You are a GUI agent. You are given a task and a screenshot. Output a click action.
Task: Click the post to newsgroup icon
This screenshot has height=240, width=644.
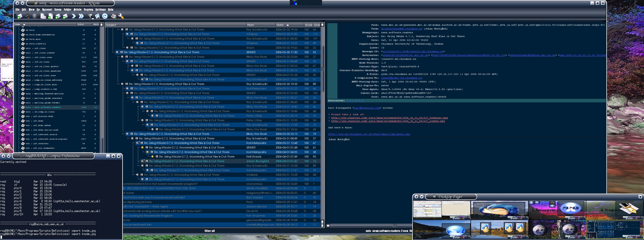43,16
